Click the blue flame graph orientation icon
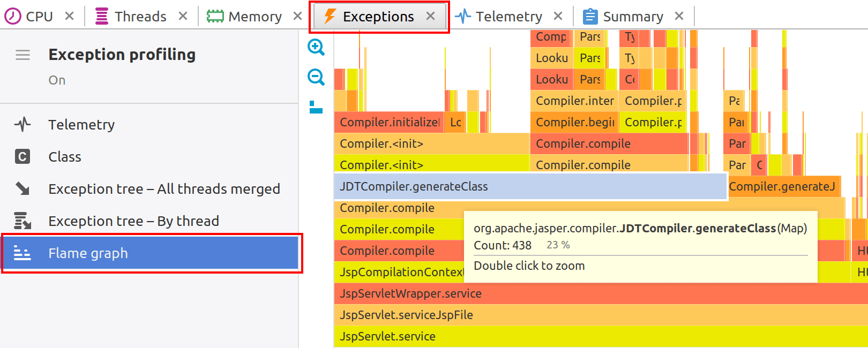 (316, 107)
